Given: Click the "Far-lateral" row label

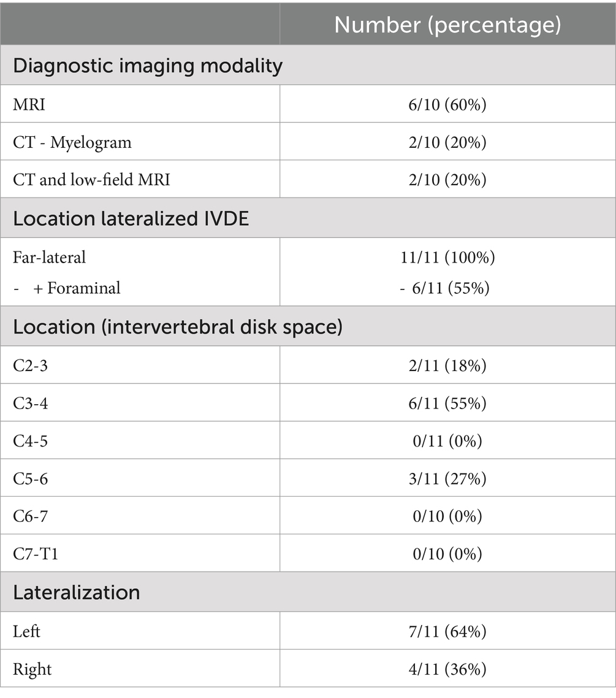Looking at the screenshot, I should [49, 257].
